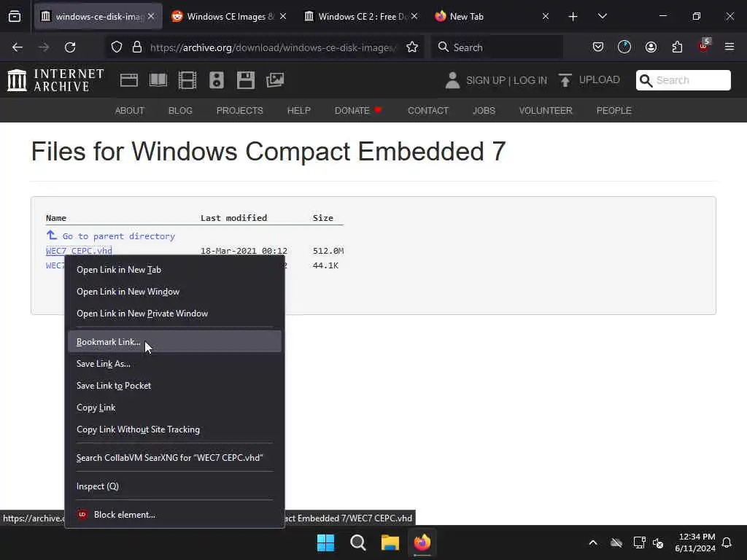Screen dimensions: 747x560
Task: Expand the List all tabs chevron
Action: (602, 17)
